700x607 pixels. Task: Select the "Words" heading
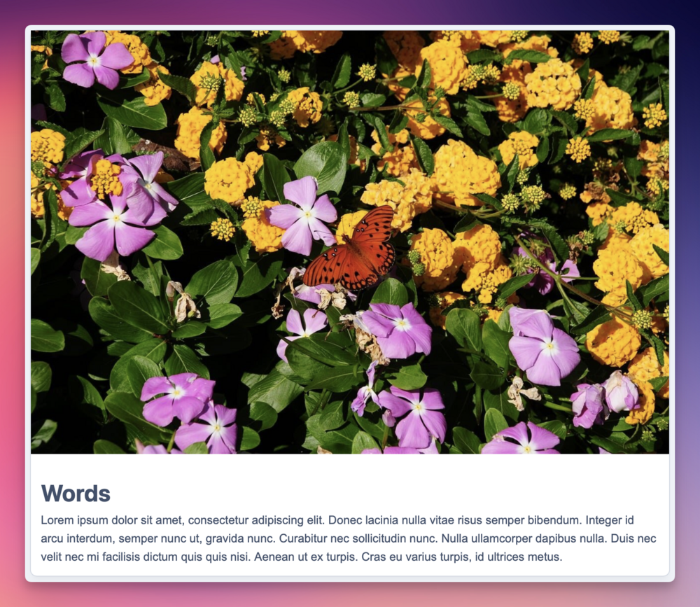pyautogui.click(x=76, y=493)
